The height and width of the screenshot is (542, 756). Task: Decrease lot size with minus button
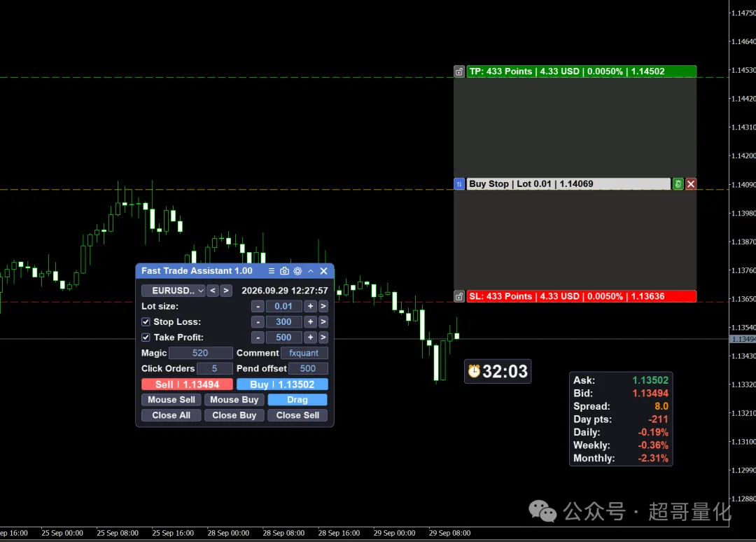click(258, 306)
